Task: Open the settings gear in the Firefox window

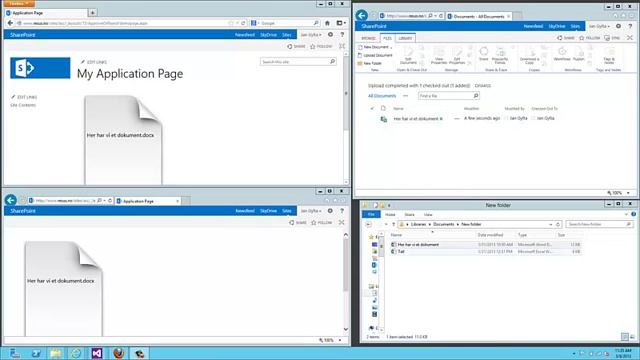Action: (331, 35)
